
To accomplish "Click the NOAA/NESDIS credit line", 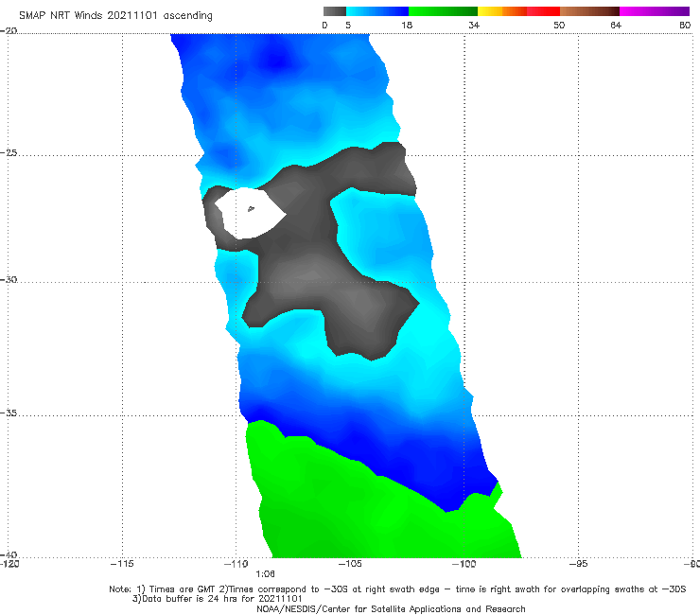I will click(x=391, y=608).
